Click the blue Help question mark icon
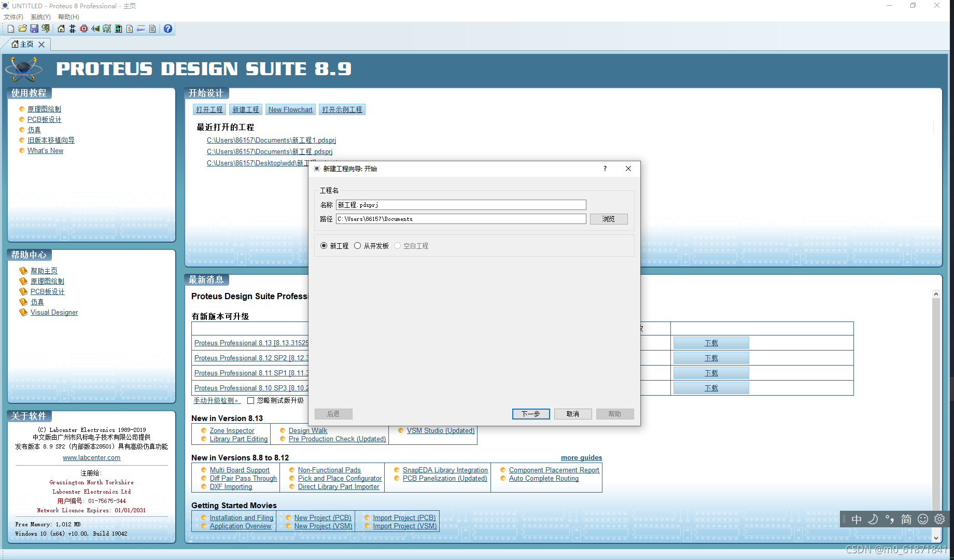This screenshot has width=954, height=560. [x=168, y=29]
